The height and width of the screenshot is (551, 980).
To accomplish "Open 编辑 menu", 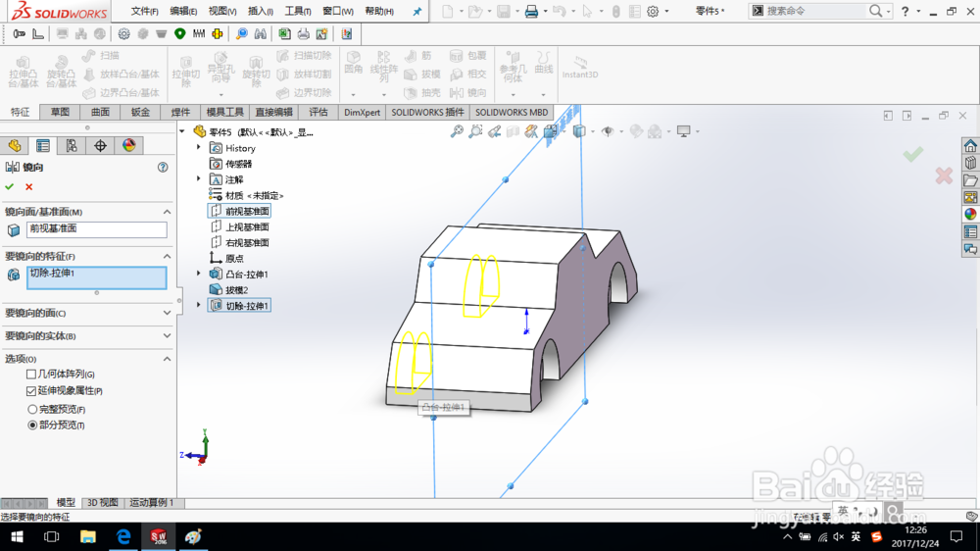I will (x=183, y=11).
